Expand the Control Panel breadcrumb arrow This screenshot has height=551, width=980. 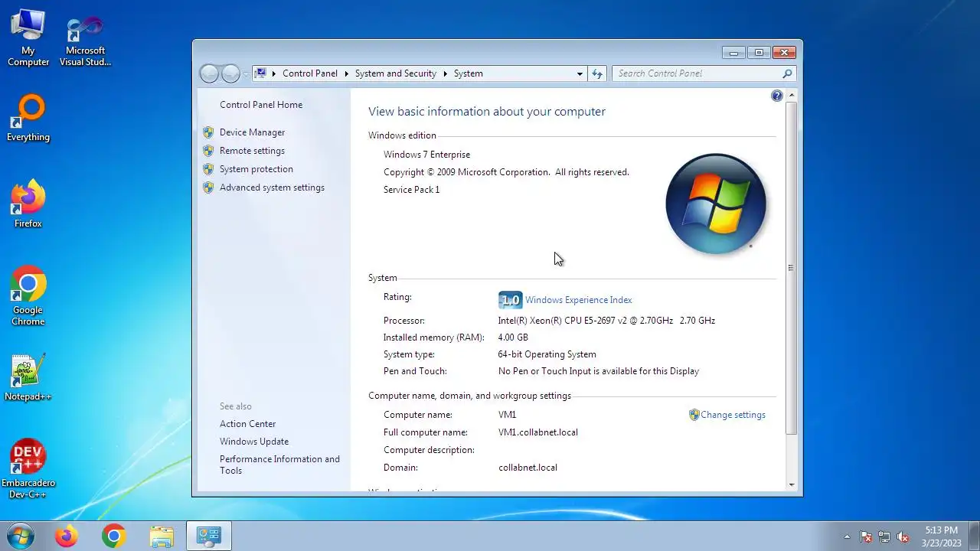(x=346, y=73)
